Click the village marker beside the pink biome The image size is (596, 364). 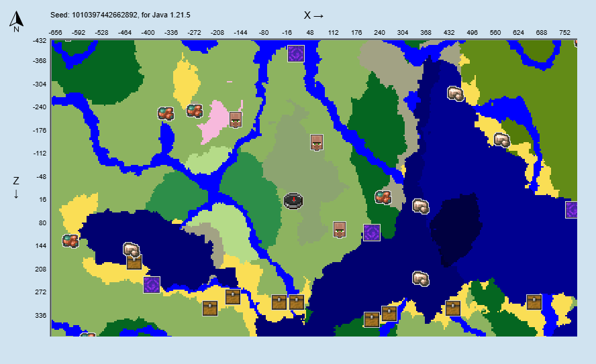[x=236, y=119]
